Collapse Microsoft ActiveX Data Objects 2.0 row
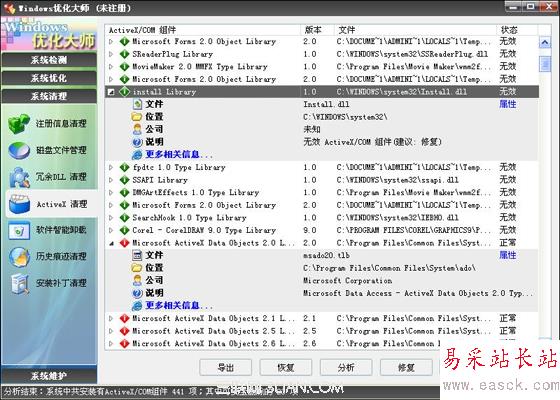Image resolution: width=560 pixels, height=400 pixels. (111, 243)
